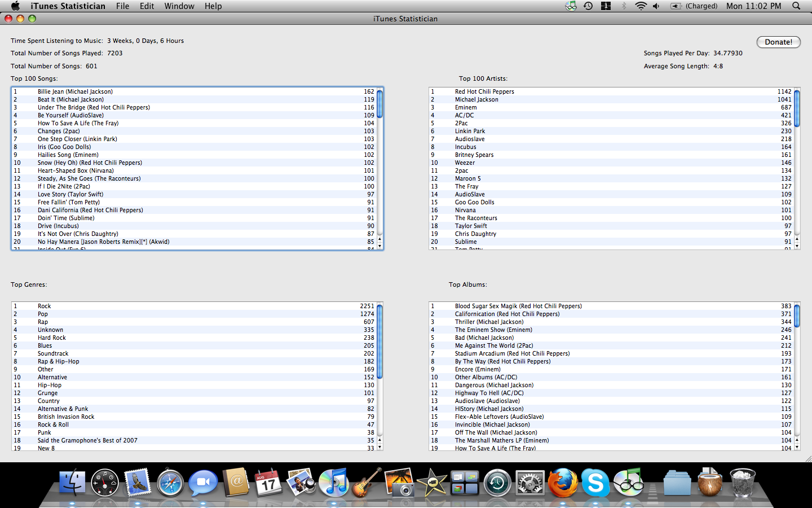
Task: Open the iTunes Statistician application menu
Action: point(68,6)
